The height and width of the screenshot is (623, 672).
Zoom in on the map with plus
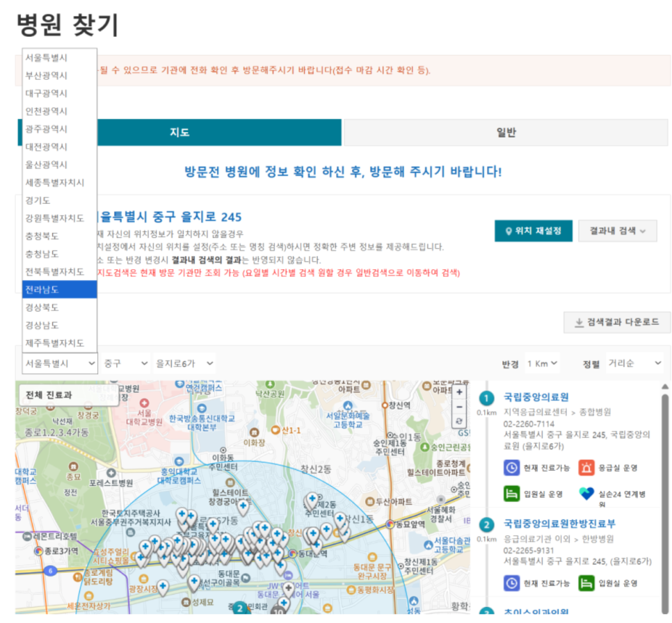459,392
